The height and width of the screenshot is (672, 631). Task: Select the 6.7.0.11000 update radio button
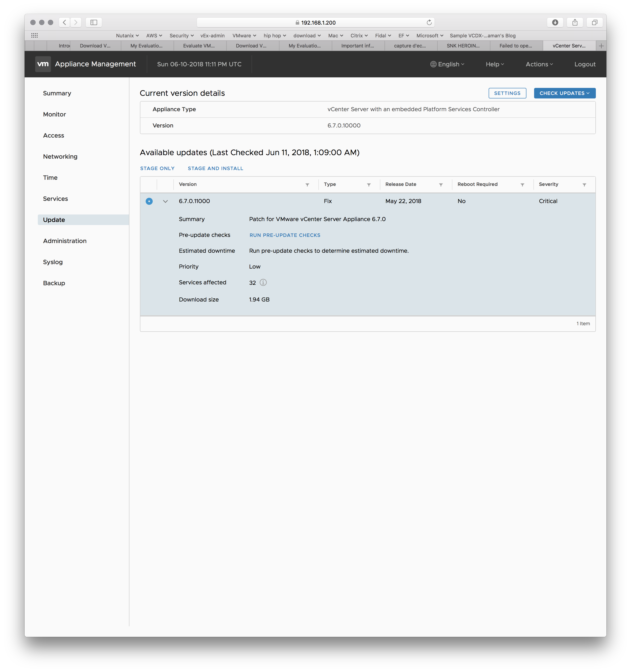[x=149, y=201]
